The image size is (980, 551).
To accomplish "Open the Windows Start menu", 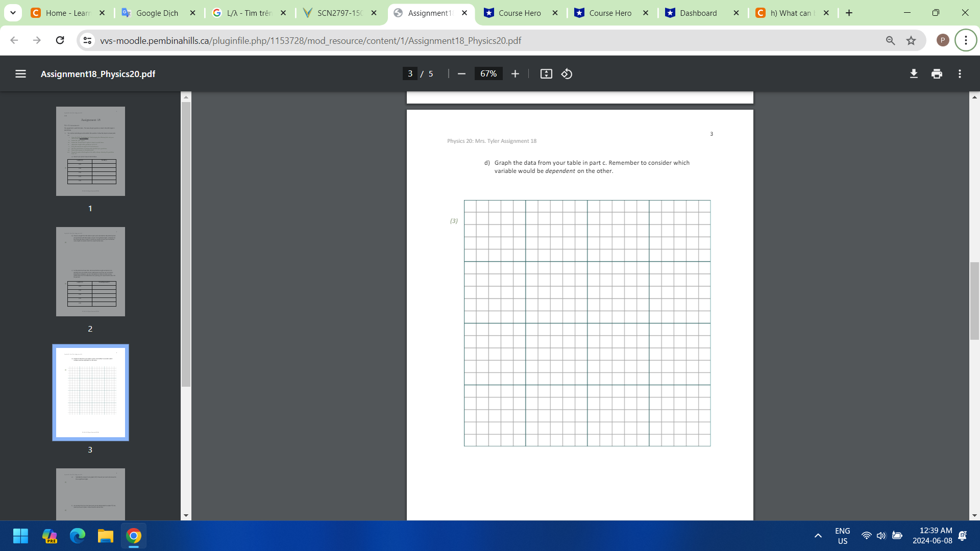I will tap(20, 536).
